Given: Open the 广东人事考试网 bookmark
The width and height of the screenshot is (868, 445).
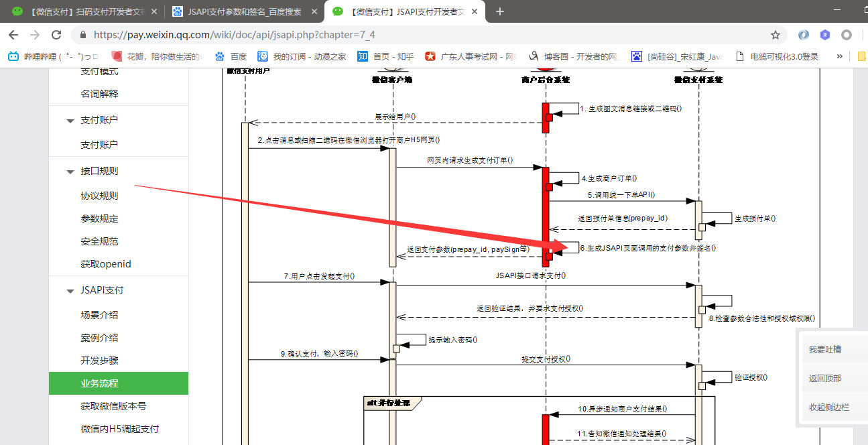Looking at the screenshot, I should tap(470, 57).
